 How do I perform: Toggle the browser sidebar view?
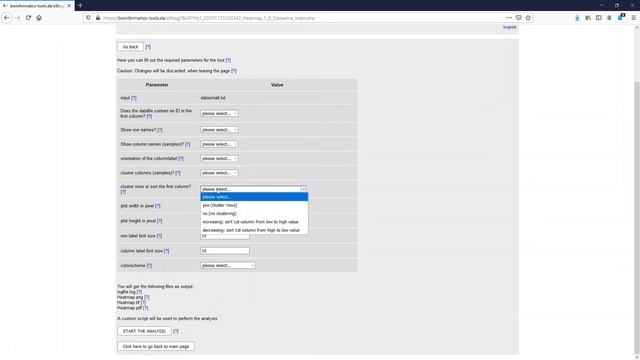tap(598, 18)
